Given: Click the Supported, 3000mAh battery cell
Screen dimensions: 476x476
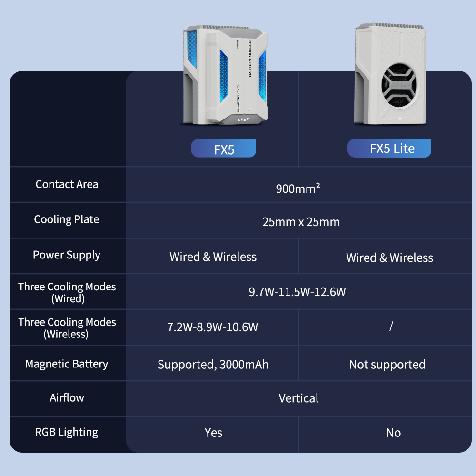Looking at the screenshot, I should click(x=213, y=365).
